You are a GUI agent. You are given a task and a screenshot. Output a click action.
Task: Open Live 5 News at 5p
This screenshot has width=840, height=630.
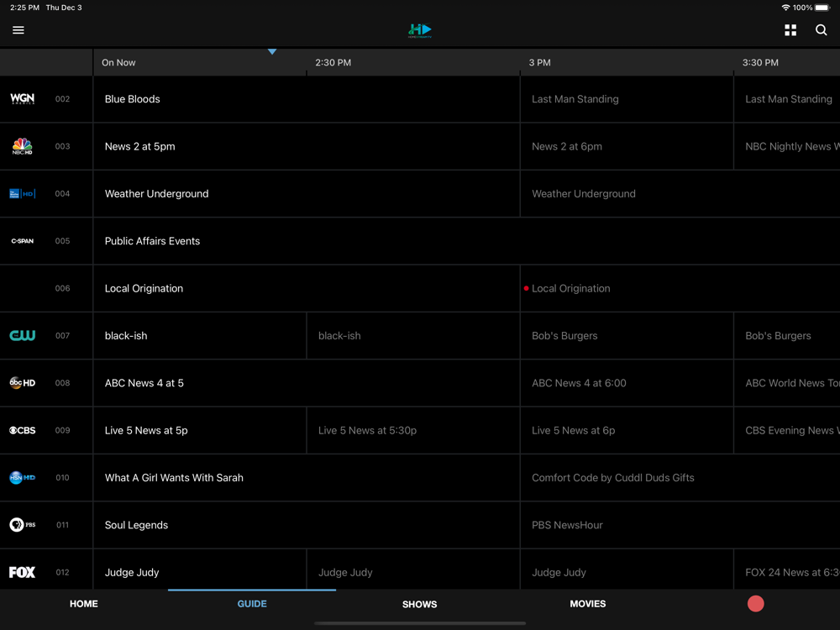coord(200,430)
